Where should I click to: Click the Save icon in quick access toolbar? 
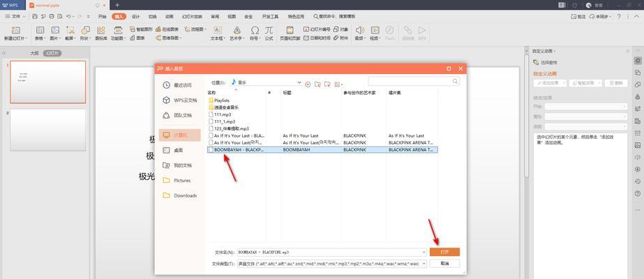pos(35,17)
